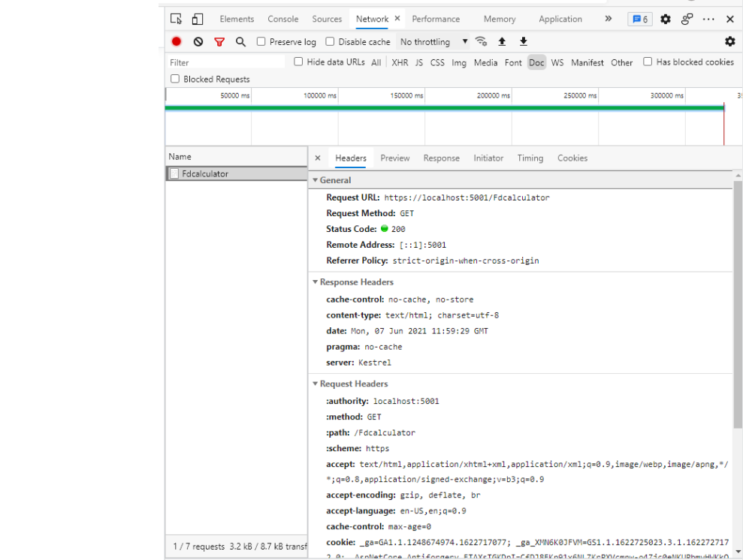Select the Initiator detail tab

click(488, 158)
